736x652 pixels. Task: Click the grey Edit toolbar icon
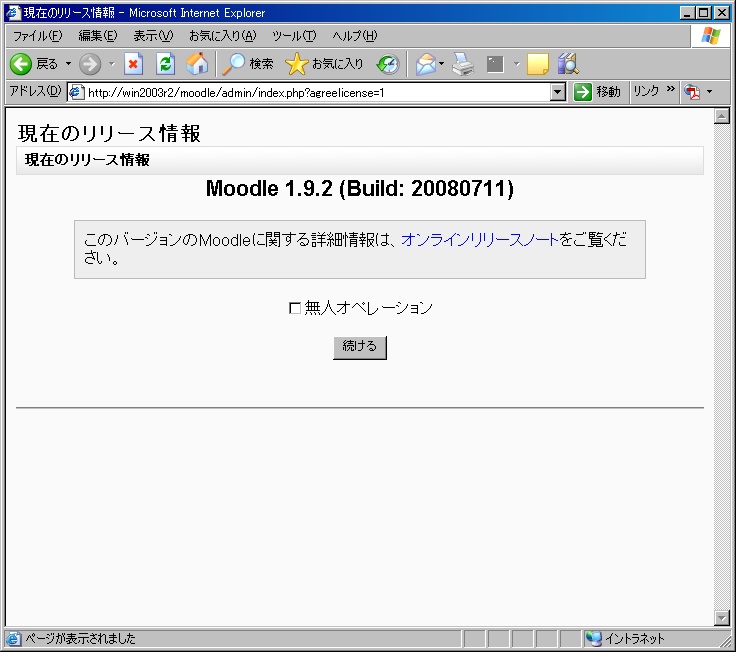[495, 64]
